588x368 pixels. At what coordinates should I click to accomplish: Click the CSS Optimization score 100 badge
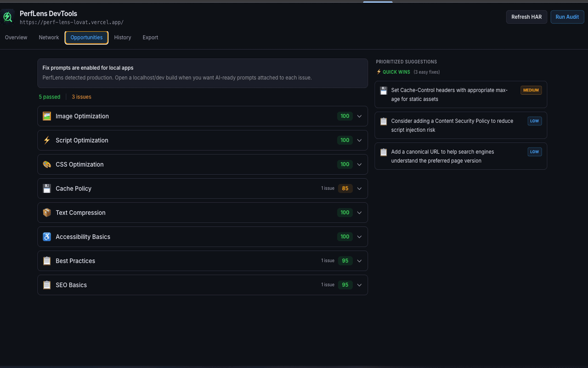(345, 164)
